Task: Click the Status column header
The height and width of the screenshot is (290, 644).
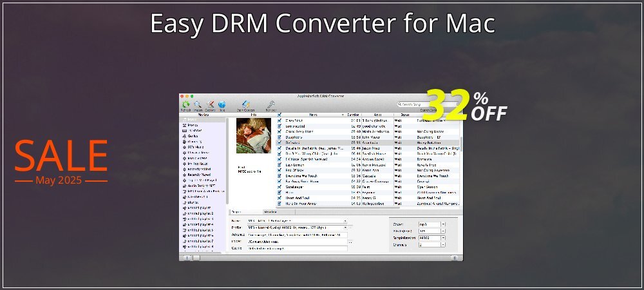Action: (404, 115)
